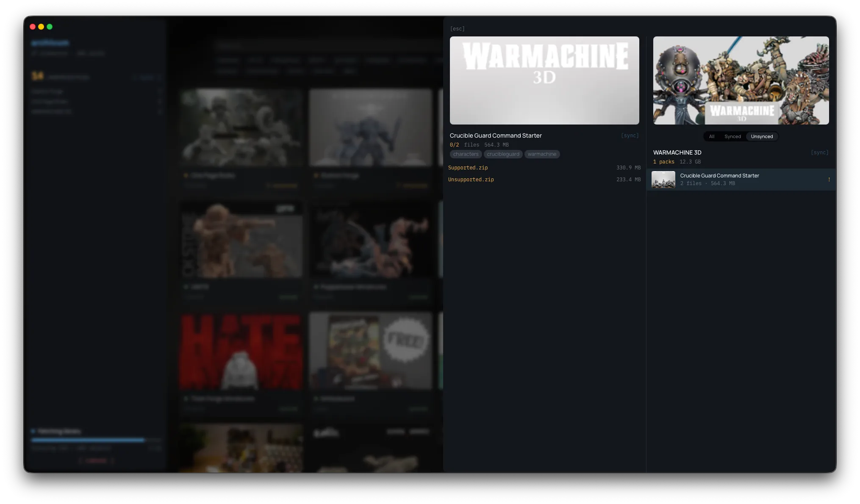
Task: Click the green fullscreen window button
Action: click(50, 27)
